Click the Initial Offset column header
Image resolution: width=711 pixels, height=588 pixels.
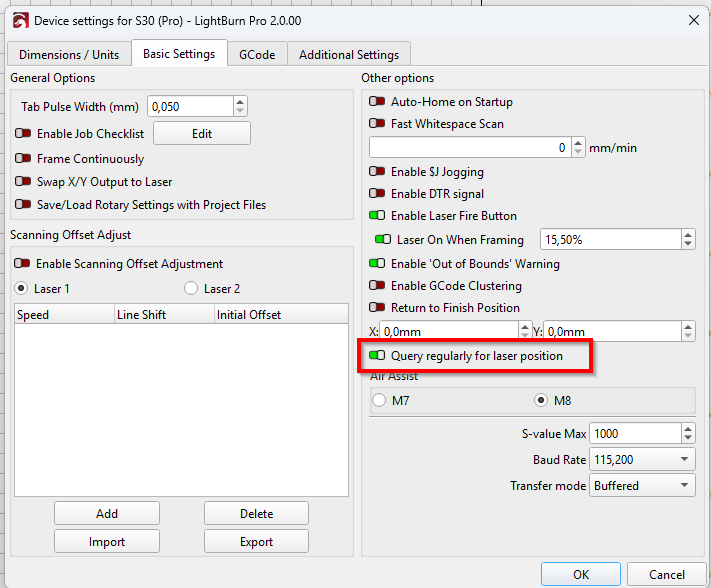point(281,314)
